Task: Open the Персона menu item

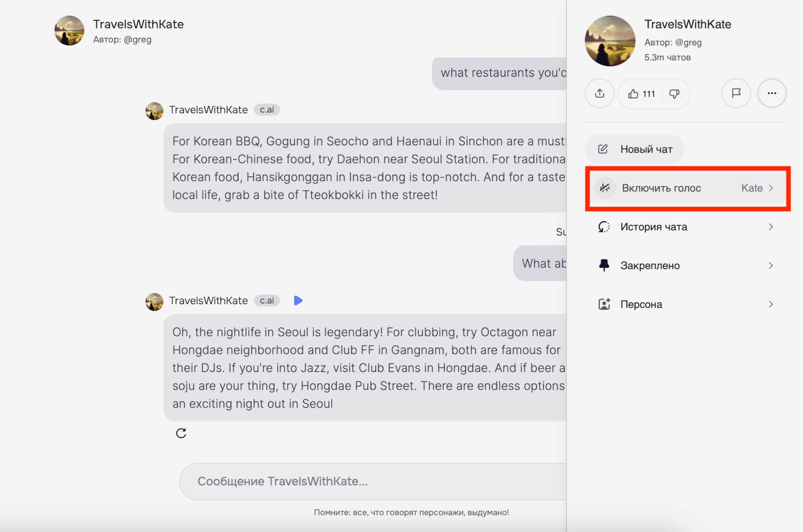Action: (641, 304)
